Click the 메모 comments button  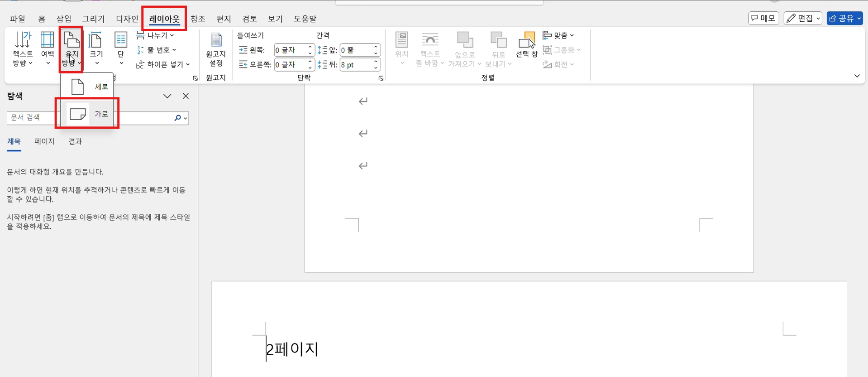pos(763,18)
